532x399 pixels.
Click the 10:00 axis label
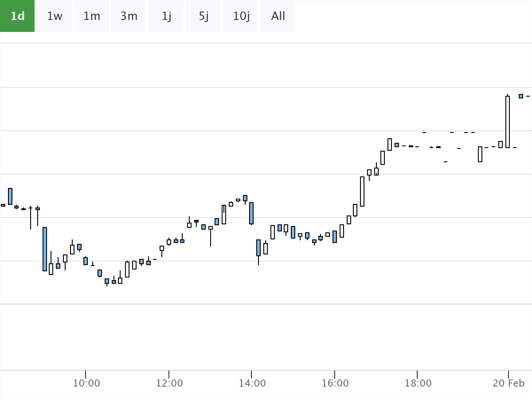tap(87, 382)
